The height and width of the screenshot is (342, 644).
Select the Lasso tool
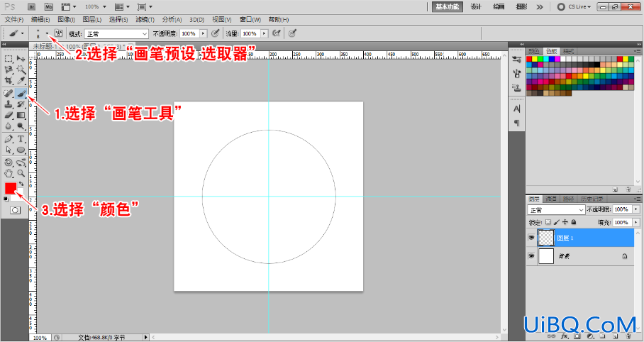tap(9, 70)
